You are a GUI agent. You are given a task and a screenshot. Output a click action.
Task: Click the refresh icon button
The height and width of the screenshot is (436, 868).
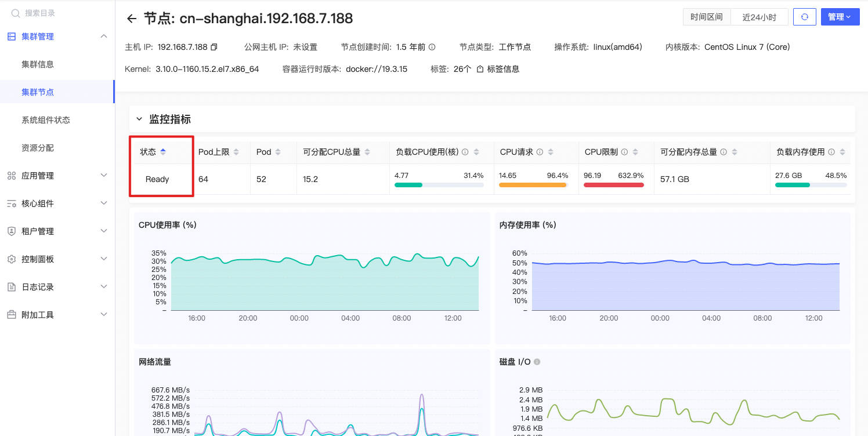805,17
